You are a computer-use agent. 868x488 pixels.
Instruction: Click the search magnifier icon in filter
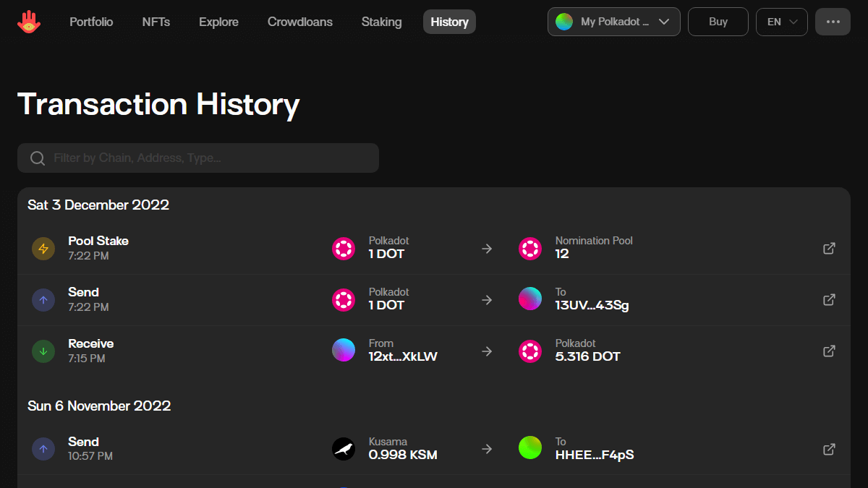click(38, 158)
